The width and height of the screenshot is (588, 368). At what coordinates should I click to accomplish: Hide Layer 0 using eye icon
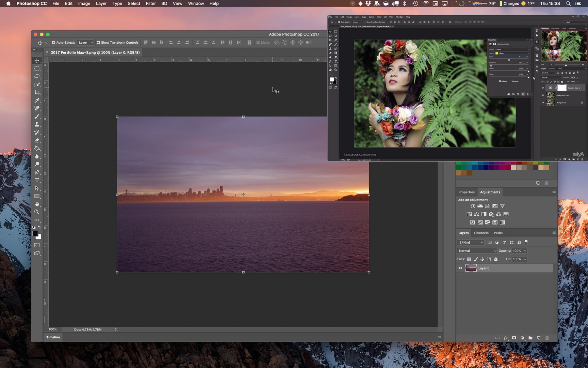[460, 268]
